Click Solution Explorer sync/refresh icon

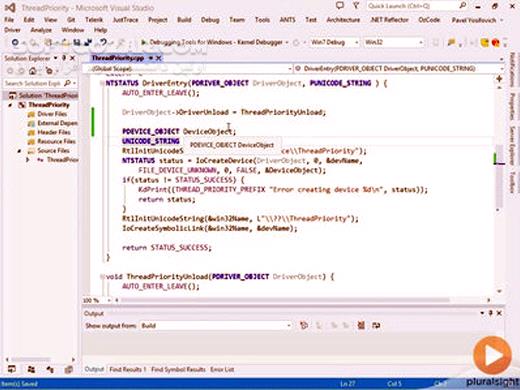49,71
